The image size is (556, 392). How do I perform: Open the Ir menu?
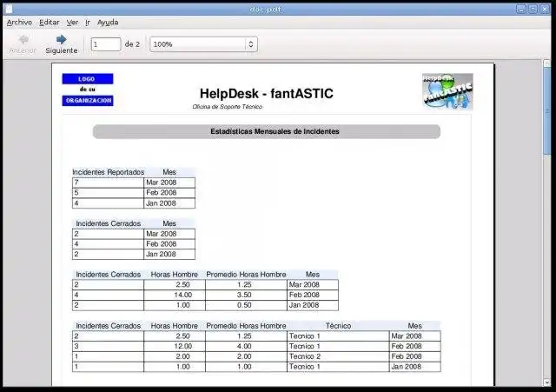pyautogui.click(x=88, y=23)
